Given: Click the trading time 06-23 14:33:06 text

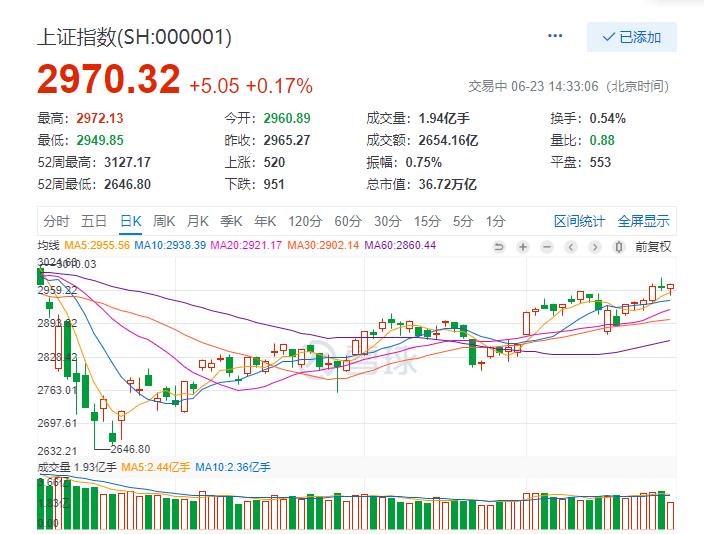Looking at the screenshot, I should [x=554, y=86].
